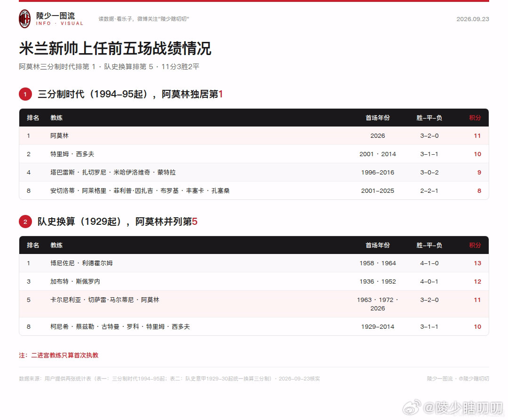Click the red number 2 section badge
Image resolution: width=508 pixels, height=420 pixels.
click(x=25, y=222)
